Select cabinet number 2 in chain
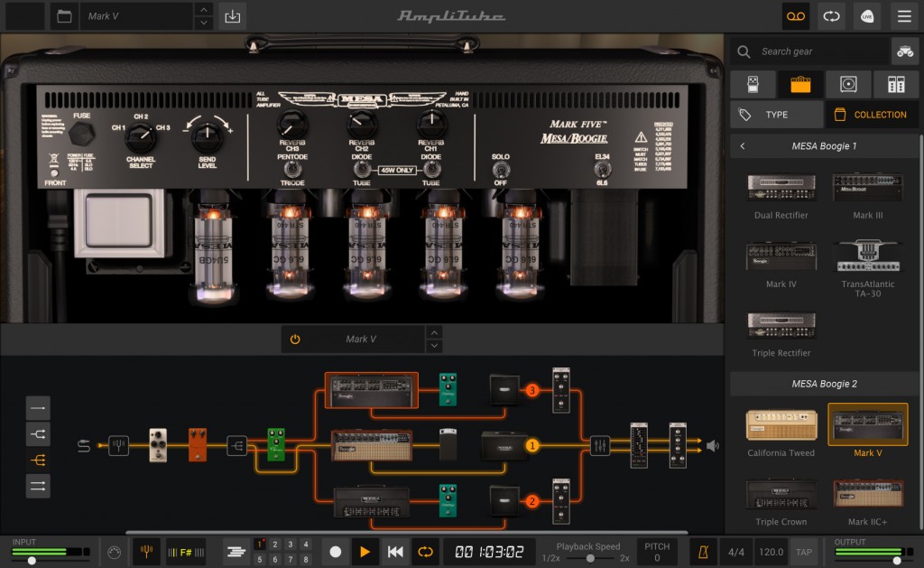 tap(504, 501)
